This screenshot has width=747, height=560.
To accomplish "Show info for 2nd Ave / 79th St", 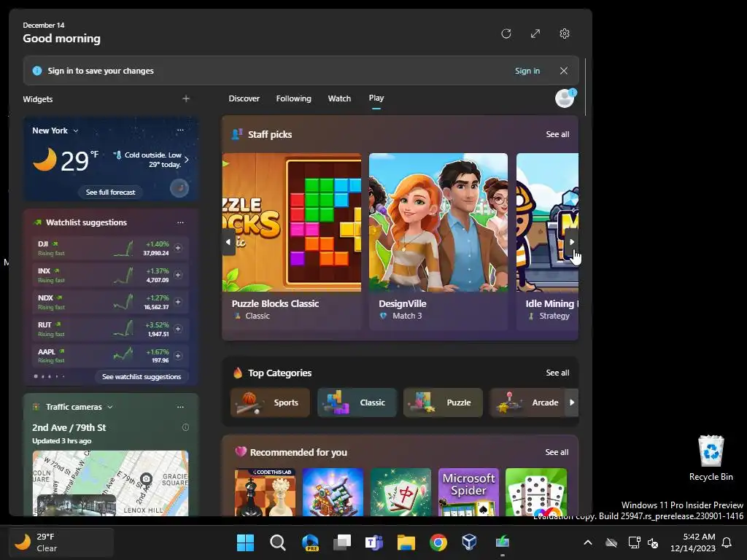I will click(x=185, y=427).
